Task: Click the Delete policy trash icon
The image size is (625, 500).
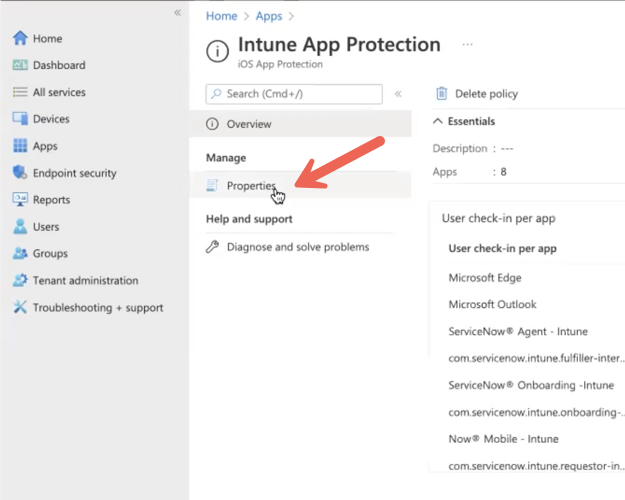Action: [x=442, y=93]
